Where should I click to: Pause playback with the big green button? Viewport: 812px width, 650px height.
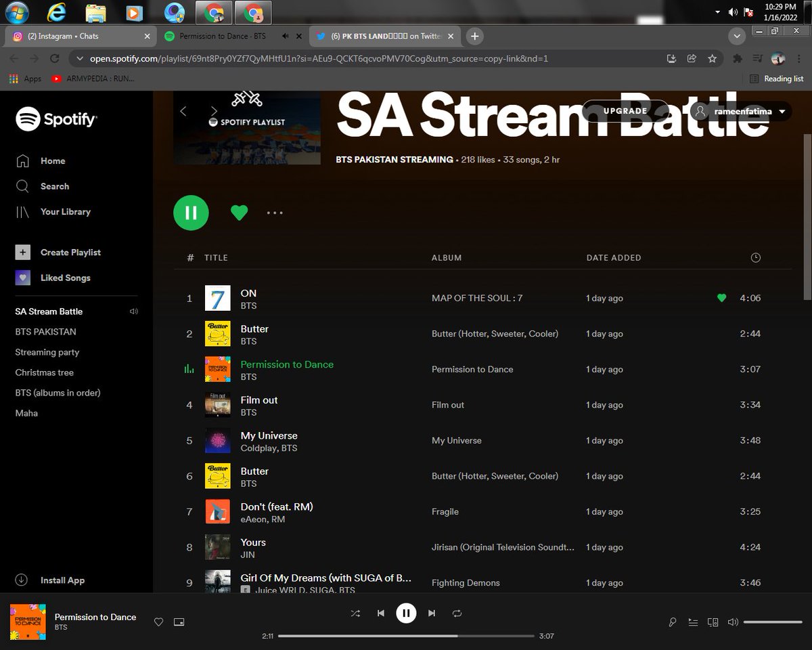191,213
